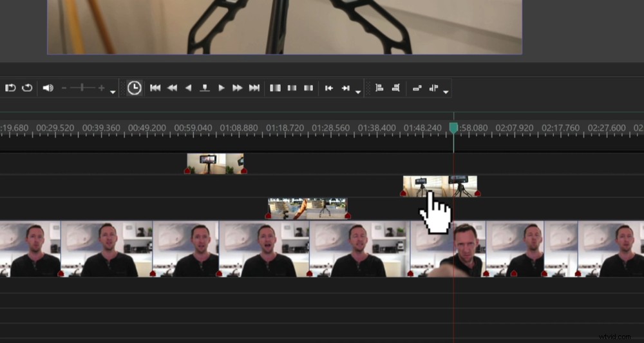Click the ruler at 00:59.040
The image size is (644, 343).
coord(193,128)
